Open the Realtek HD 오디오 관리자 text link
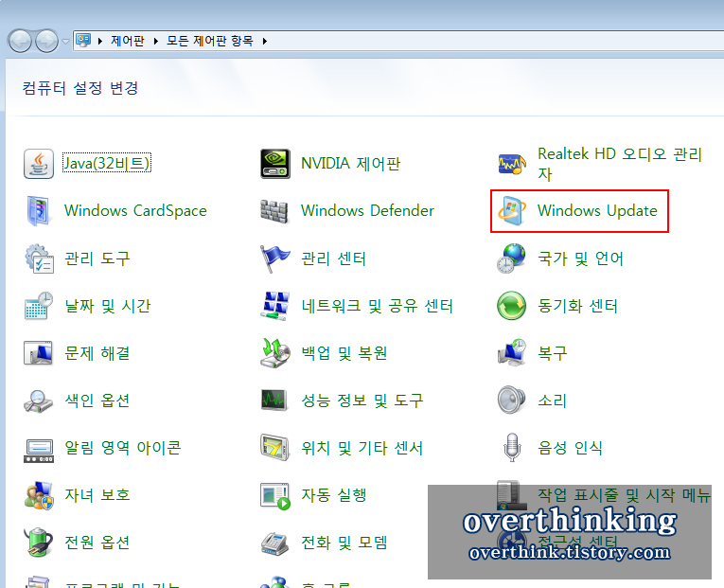The width and height of the screenshot is (724, 588). pyautogui.click(x=620, y=164)
